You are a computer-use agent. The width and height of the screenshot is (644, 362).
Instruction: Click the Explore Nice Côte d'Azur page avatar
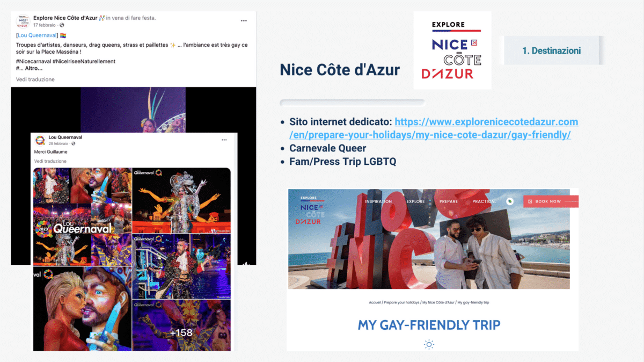click(x=23, y=21)
